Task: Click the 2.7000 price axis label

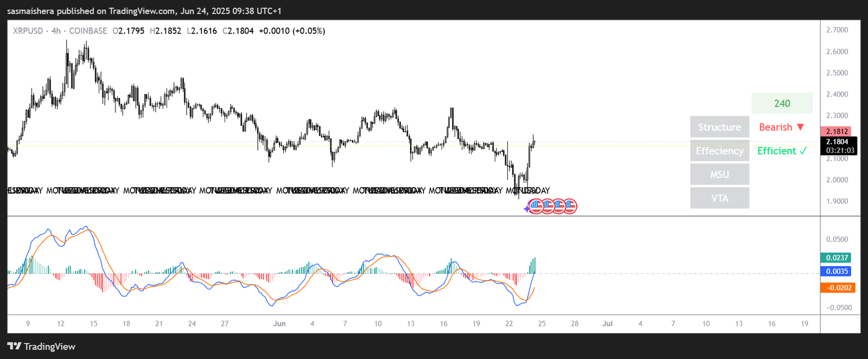Action: pyautogui.click(x=837, y=30)
